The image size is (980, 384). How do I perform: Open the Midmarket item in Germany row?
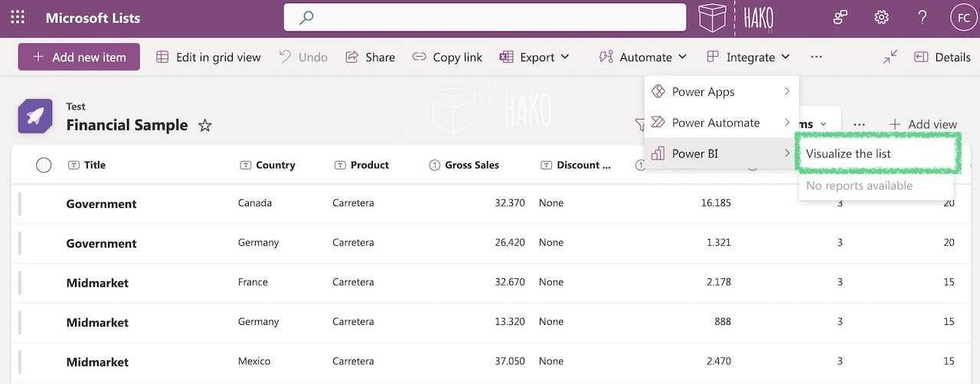(97, 323)
